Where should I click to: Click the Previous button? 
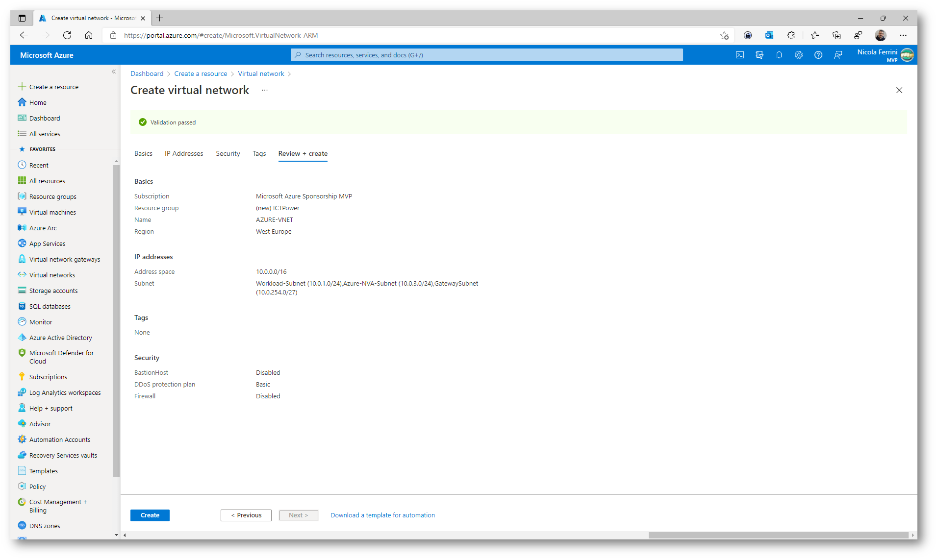tap(246, 515)
